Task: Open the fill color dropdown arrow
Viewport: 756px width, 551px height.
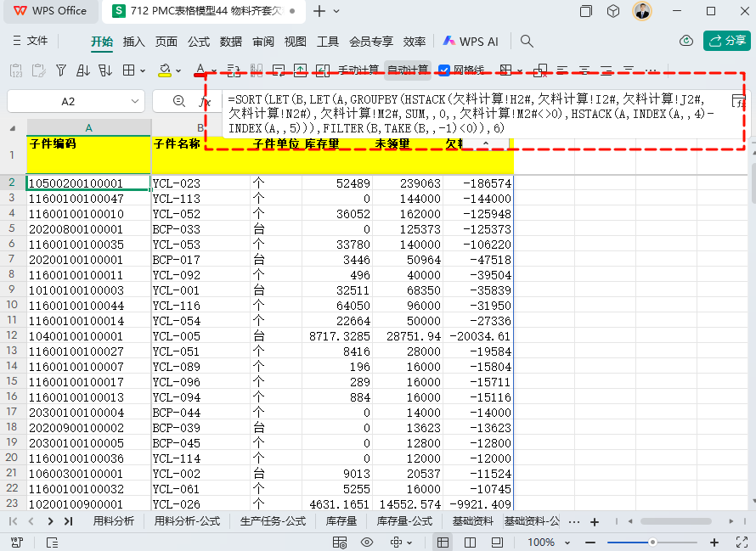Action: [178, 70]
